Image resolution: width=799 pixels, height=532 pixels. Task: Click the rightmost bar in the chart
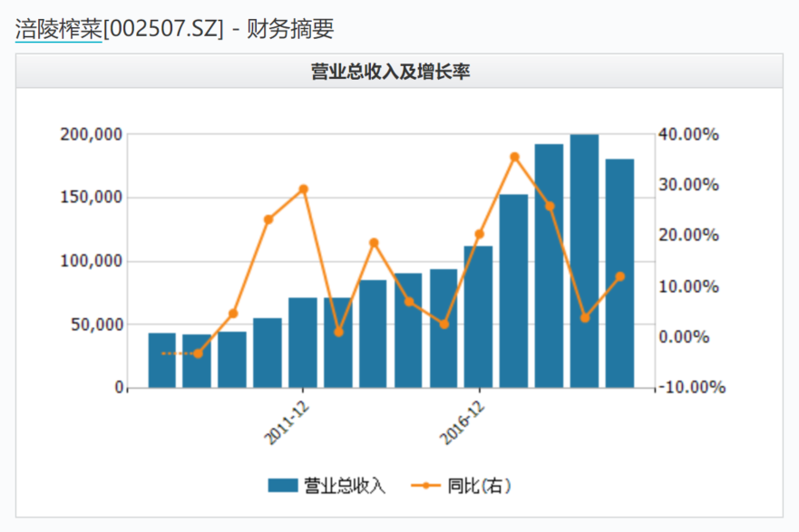pyautogui.click(x=619, y=274)
